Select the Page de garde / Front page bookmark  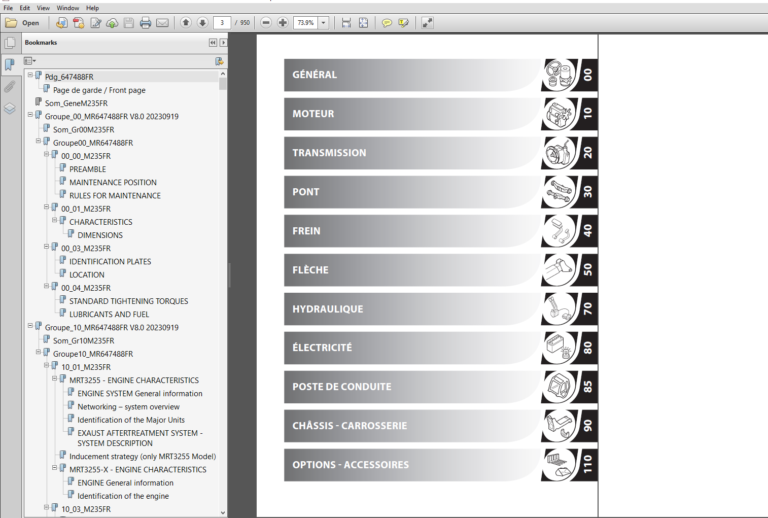99,90
